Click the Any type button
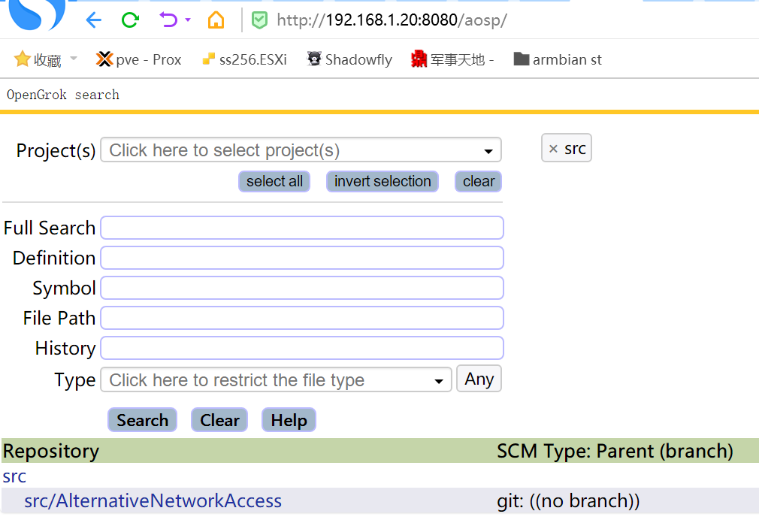 pyautogui.click(x=479, y=379)
